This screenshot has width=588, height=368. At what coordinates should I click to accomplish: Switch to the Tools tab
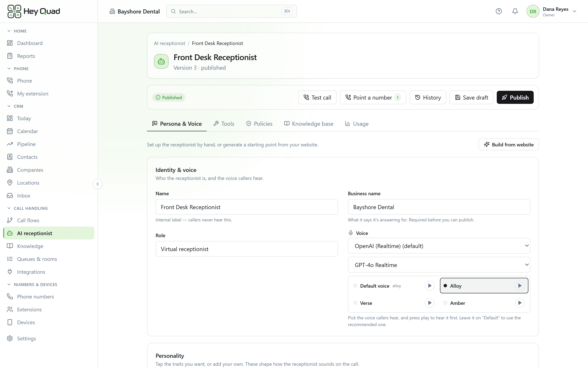point(224,124)
